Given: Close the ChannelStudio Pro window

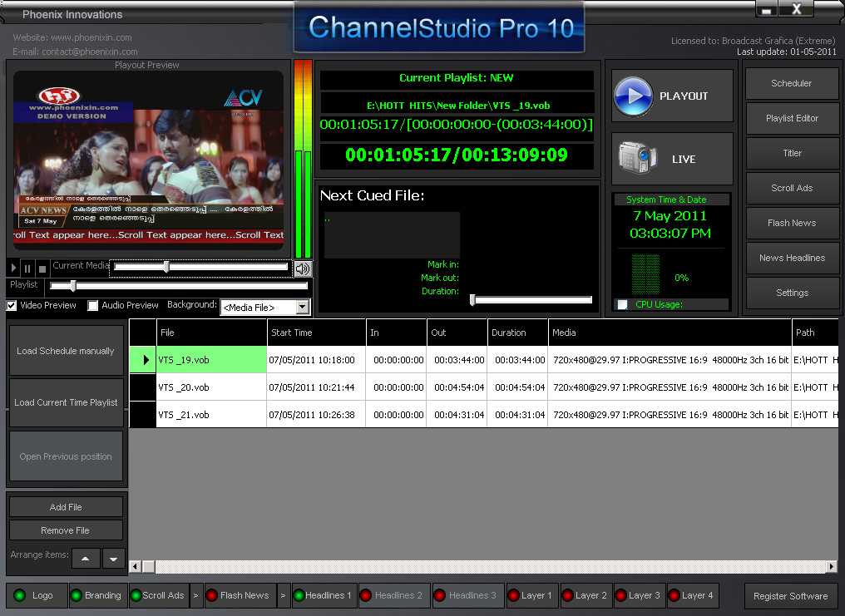Looking at the screenshot, I should (x=797, y=9).
